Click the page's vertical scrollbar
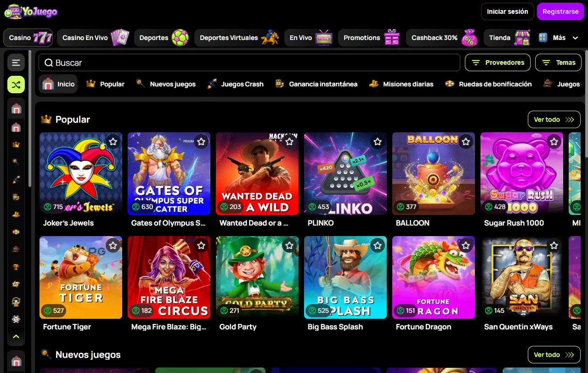The height and width of the screenshot is (373, 588). coord(586,103)
